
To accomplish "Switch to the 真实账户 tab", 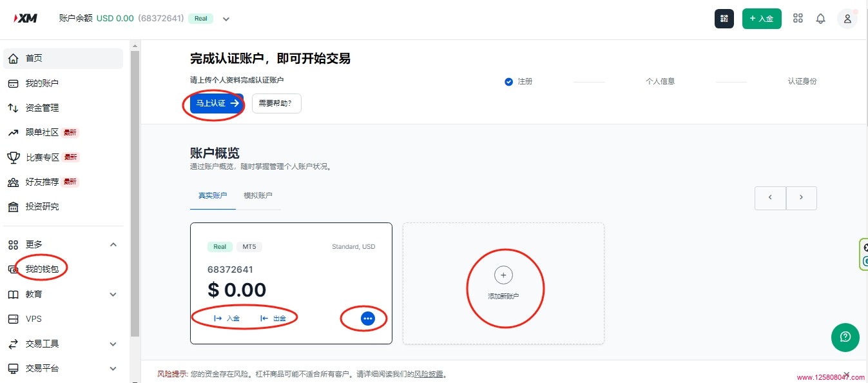I will 213,195.
